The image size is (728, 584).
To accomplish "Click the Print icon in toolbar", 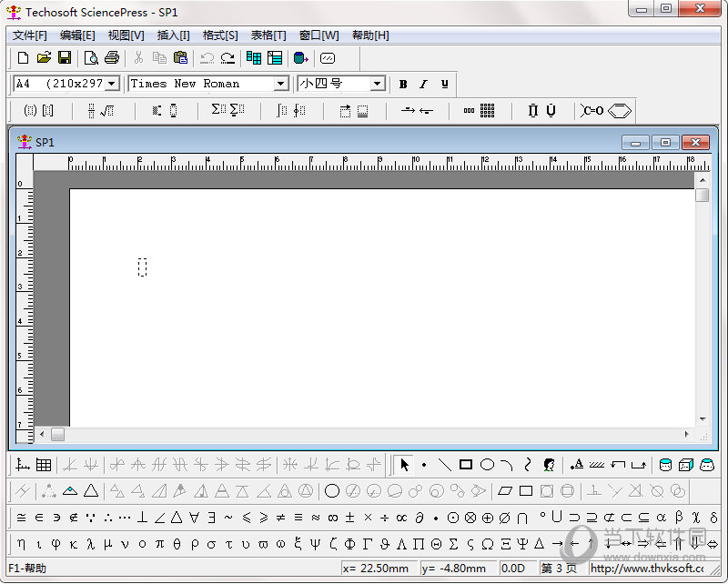I will tap(112, 58).
